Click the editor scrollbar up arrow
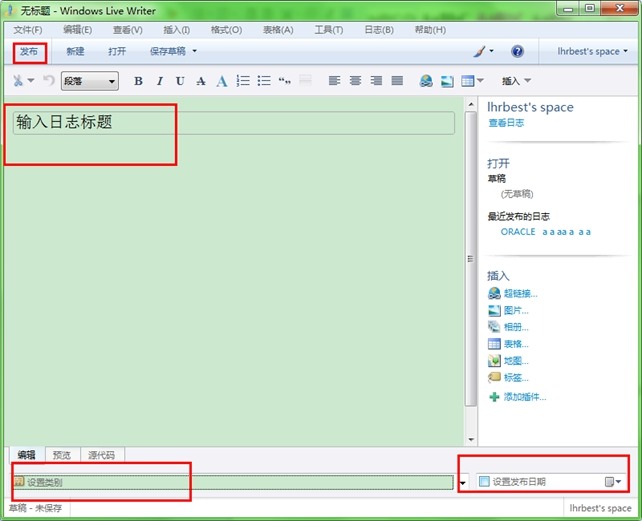The height and width of the screenshot is (521, 642). click(x=471, y=104)
